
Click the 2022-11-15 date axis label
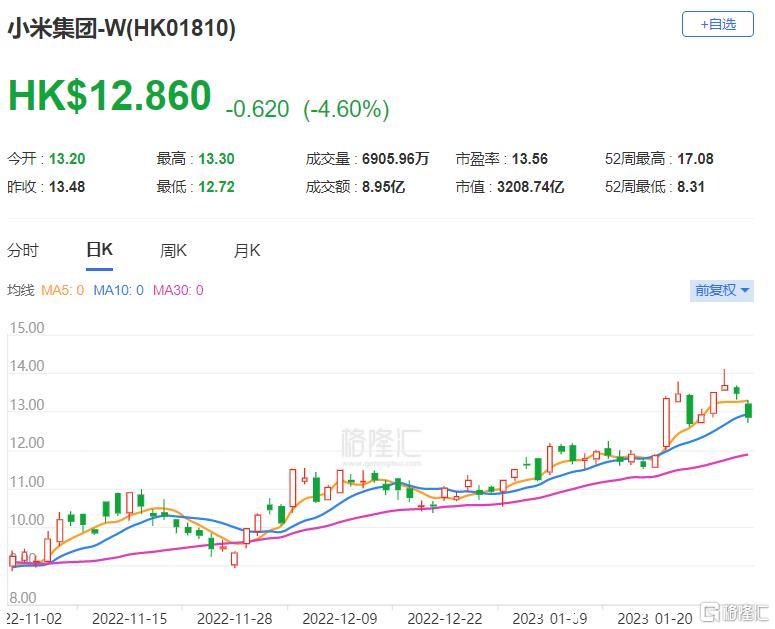coord(129,619)
